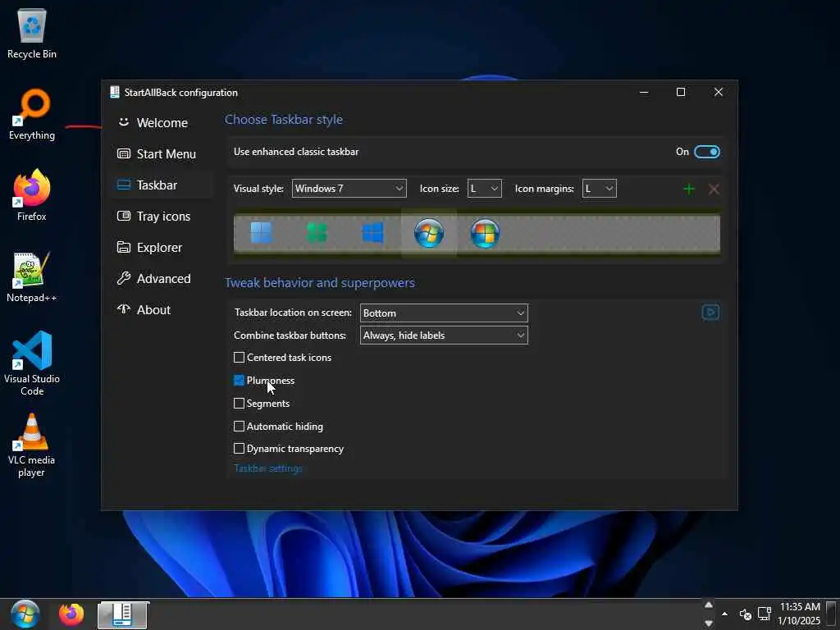
Task: Maximize the StartAllBack configuration window
Action: tap(680, 92)
